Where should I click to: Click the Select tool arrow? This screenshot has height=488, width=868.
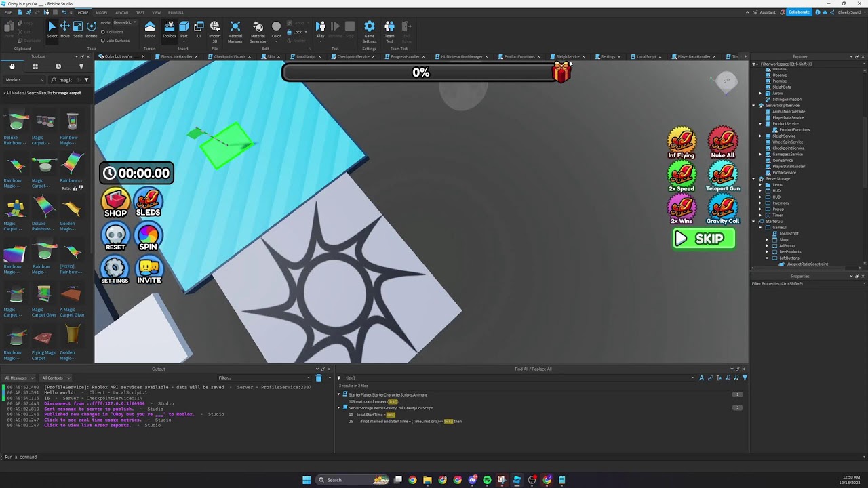pyautogui.click(x=52, y=28)
